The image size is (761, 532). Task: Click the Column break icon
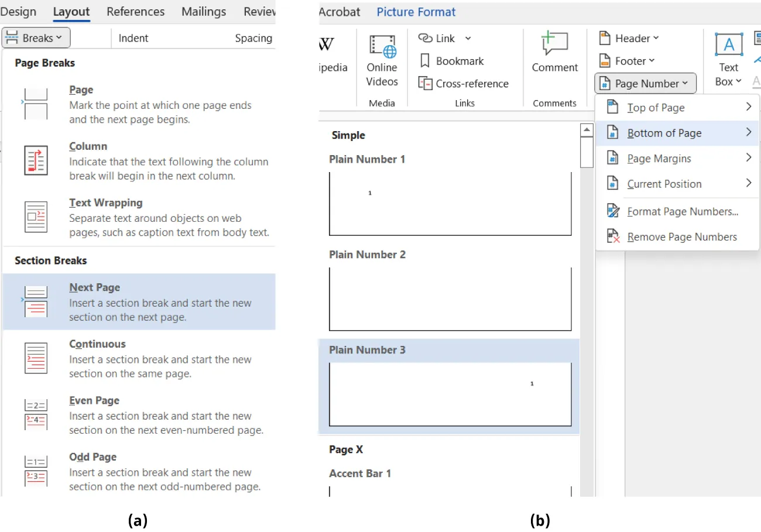[x=36, y=159]
